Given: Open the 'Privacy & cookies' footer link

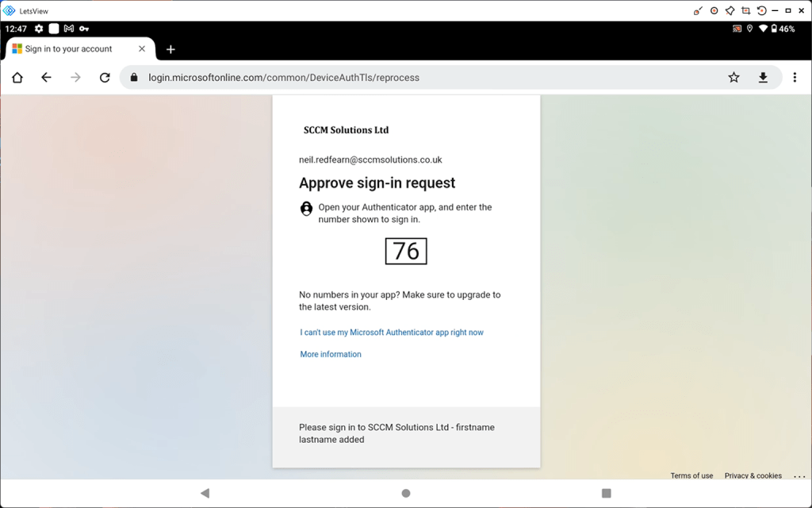Looking at the screenshot, I should pos(753,475).
